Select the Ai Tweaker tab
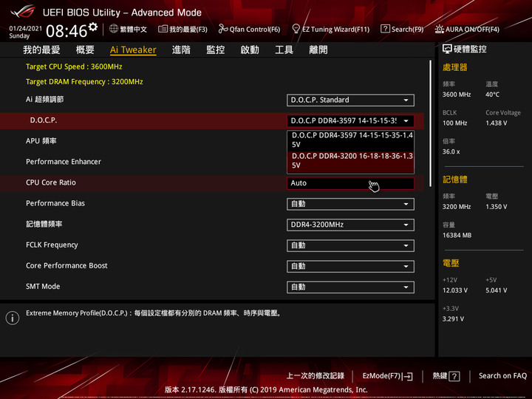The width and height of the screenshot is (532, 399). (x=133, y=50)
